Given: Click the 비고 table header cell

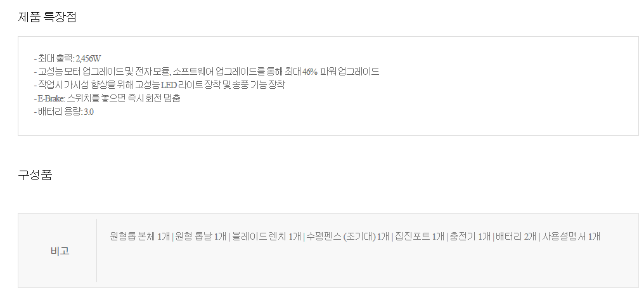Looking at the screenshot, I should coord(60,251).
